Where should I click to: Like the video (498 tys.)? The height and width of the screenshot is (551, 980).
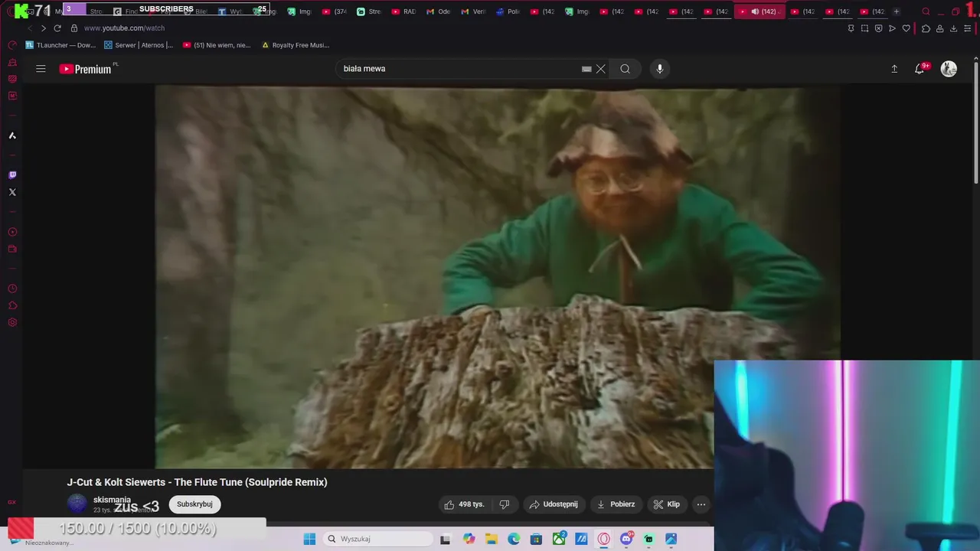(465, 504)
